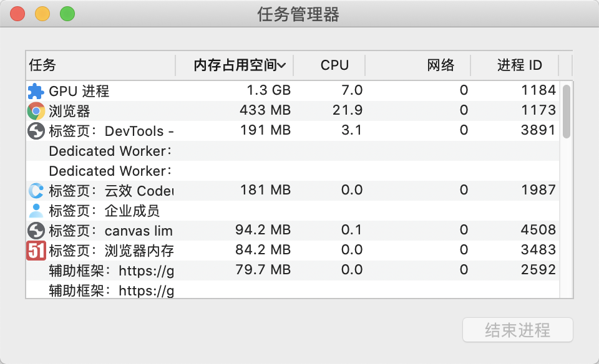Click the 181 MB memory value
Image resolution: width=599 pixels, height=364 pixels.
[x=265, y=189]
